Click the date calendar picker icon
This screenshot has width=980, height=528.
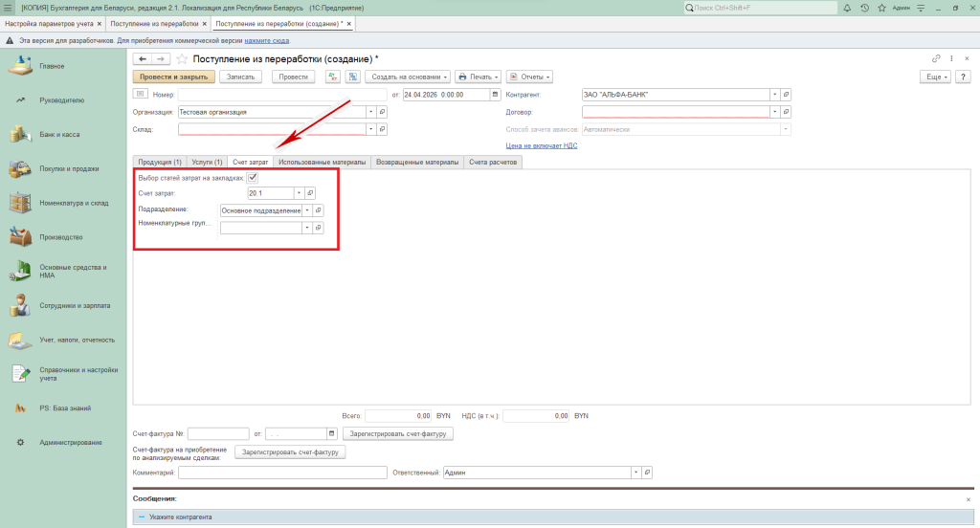tap(495, 95)
